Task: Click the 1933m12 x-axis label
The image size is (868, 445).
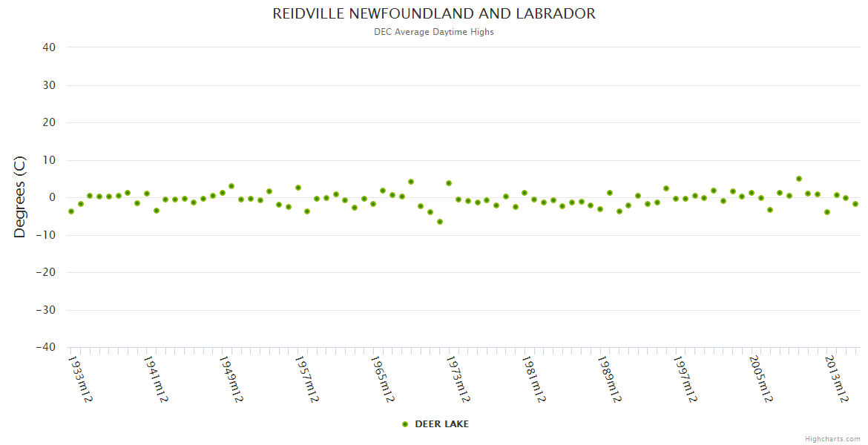Action: [80, 380]
